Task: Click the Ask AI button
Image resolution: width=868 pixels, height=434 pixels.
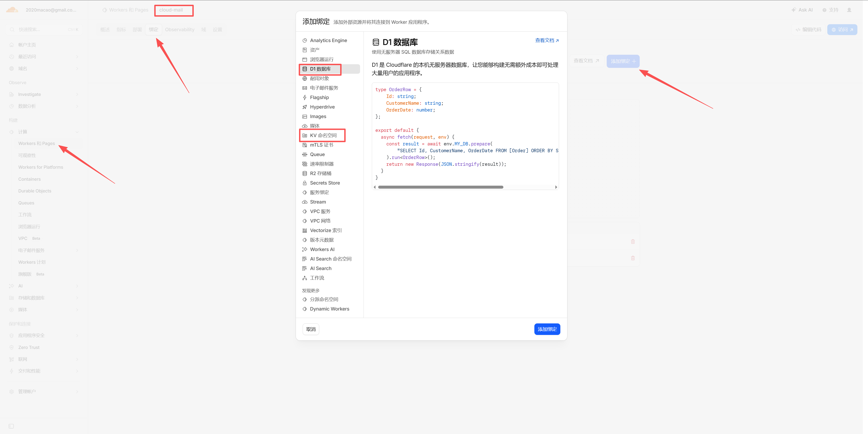Action: tap(802, 10)
